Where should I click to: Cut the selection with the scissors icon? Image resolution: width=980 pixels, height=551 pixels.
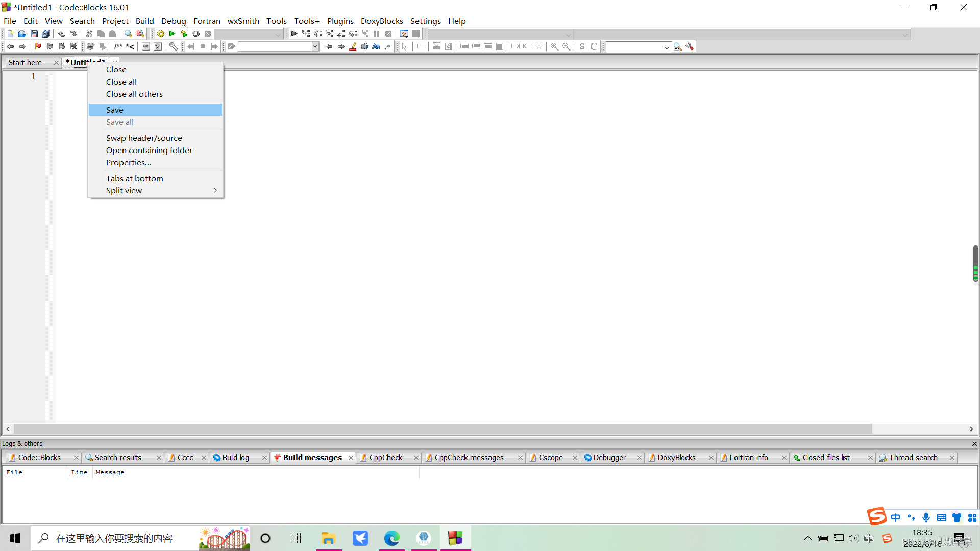(89, 34)
